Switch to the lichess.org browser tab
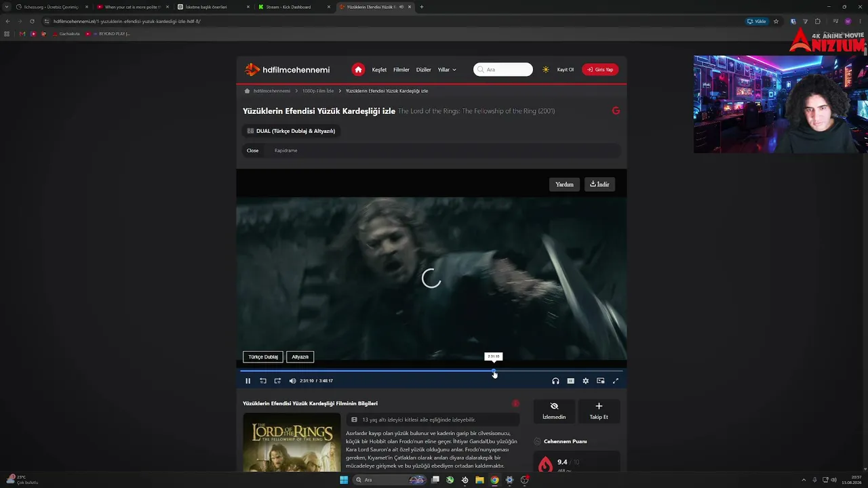Screen dimensions: 868x488 [x=52, y=7]
